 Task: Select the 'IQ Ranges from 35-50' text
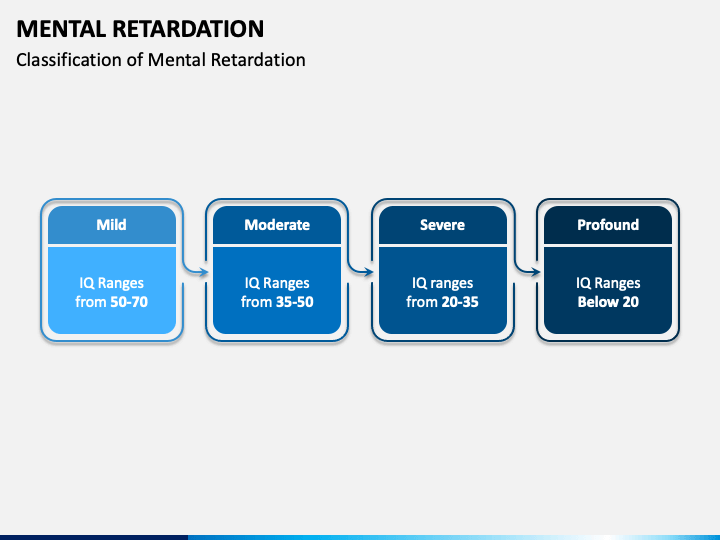(277, 292)
